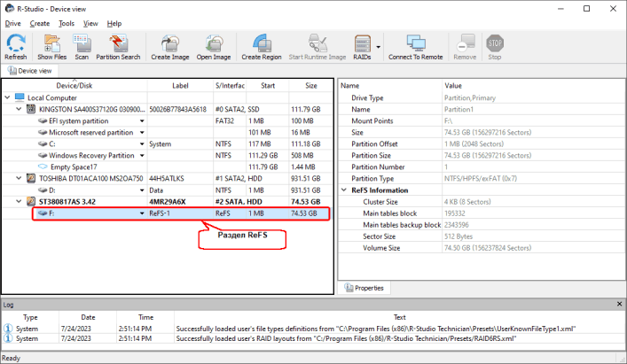This screenshot has width=627, height=364.
Task: Select Microsoft reserved partition row
Action: (x=167, y=133)
